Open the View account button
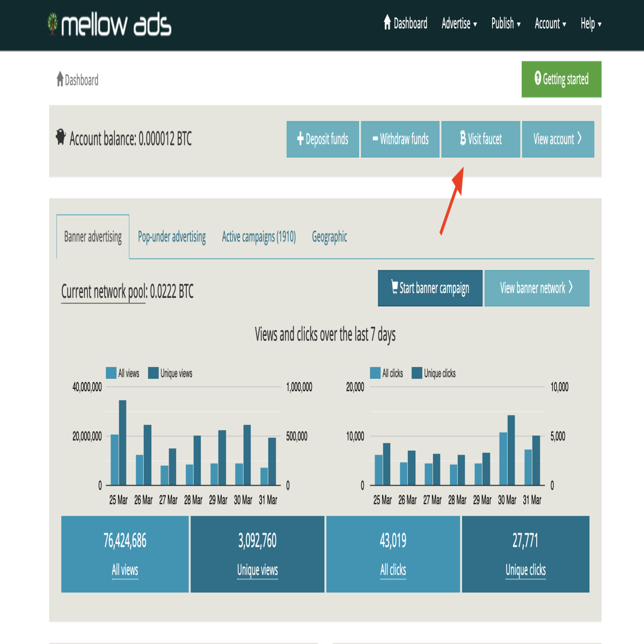The image size is (644, 644). click(x=558, y=139)
